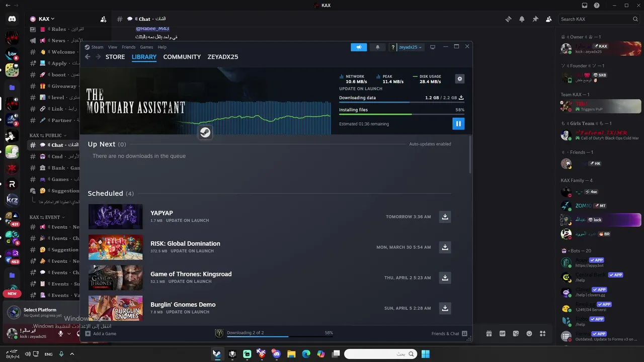Download Game of Thrones: Kingsroad update now
Screen dimensions: 644x362
click(x=445, y=278)
